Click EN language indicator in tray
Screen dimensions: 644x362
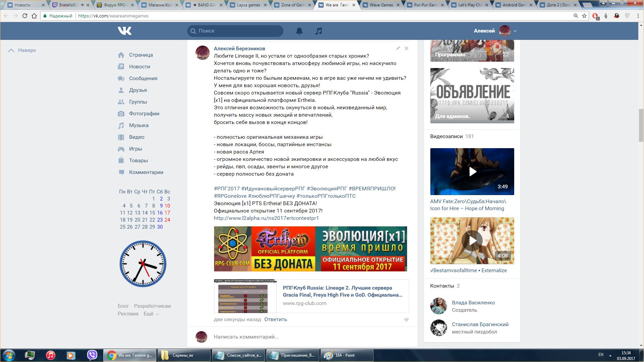click(x=601, y=355)
